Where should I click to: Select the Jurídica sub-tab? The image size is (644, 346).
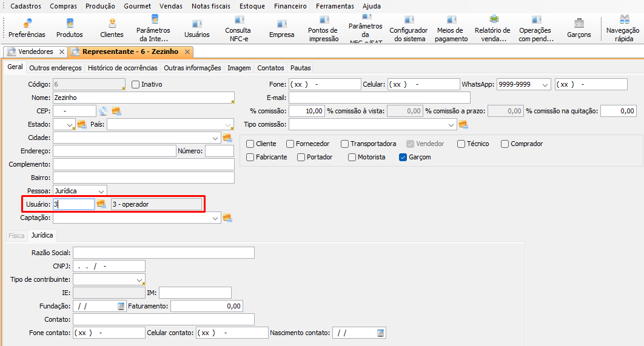(42, 235)
